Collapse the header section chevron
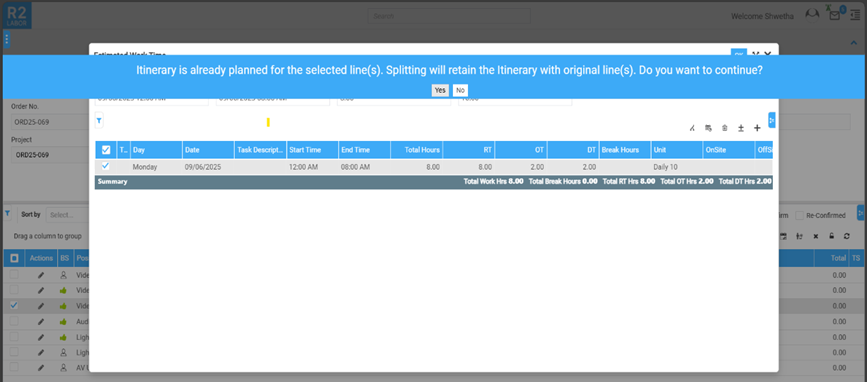 [x=854, y=43]
